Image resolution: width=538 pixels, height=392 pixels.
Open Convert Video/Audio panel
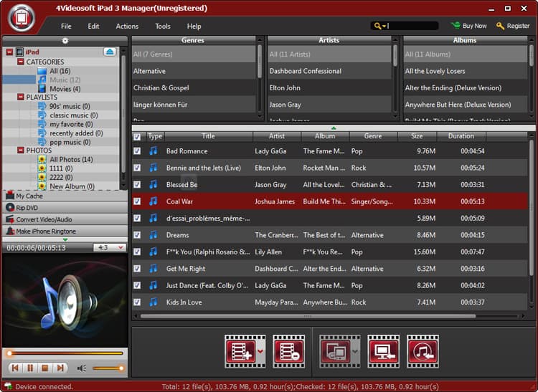65,219
